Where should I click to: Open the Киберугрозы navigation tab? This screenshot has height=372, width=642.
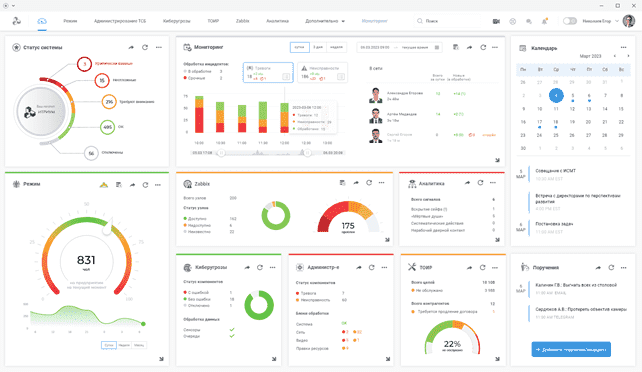176,21
